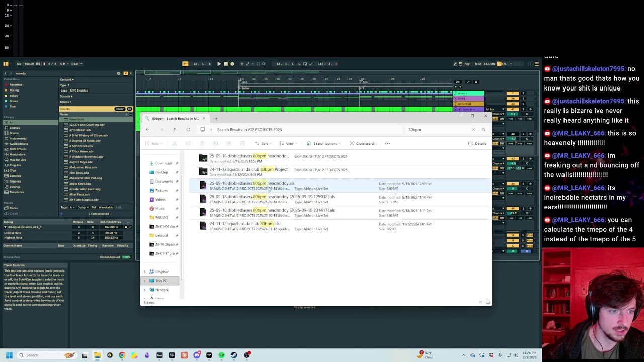Select squids in da club 80bpm Project folder

(340, 172)
